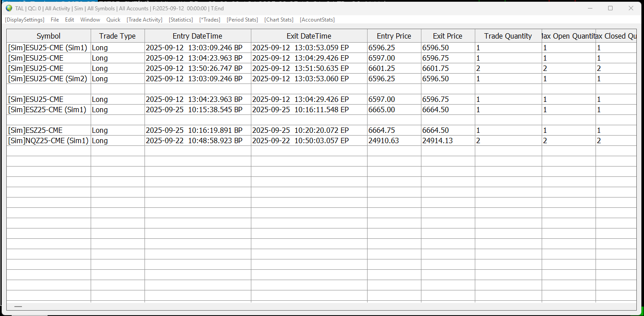Maximize the TAL window
This screenshot has width=644, height=316.
pyautogui.click(x=610, y=8)
